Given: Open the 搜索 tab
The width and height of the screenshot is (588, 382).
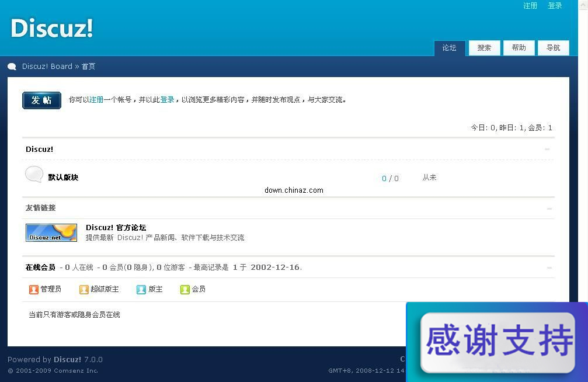Looking at the screenshot, I should 484,48.
